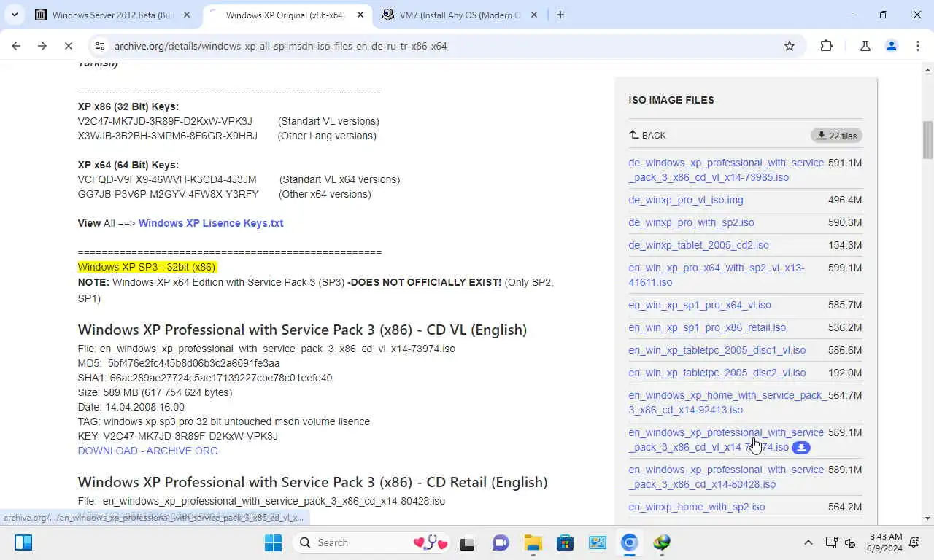This screenshot has height=560, width=934.
Task: Open the clock showing 3:43 AM
Action: pyautogui.click(x=886, y=542)
